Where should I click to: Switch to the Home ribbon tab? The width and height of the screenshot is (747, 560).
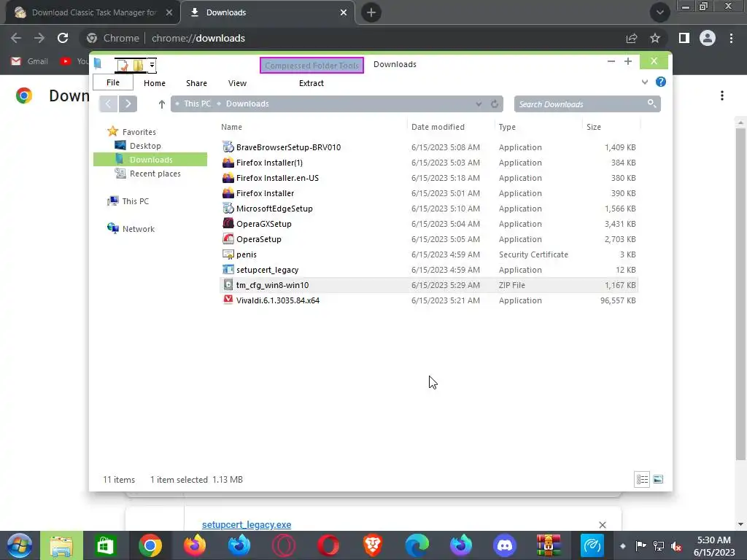click(x=155, y=83)
